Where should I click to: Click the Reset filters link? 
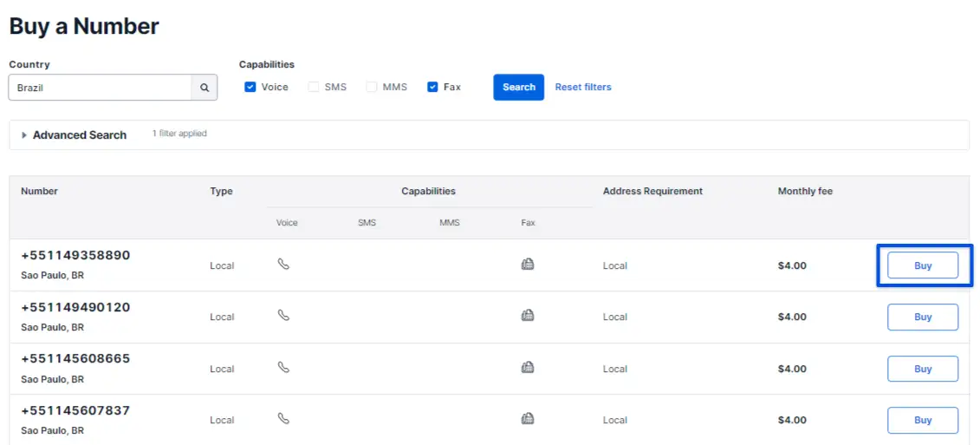pyautogui.click(x=583, y=87)
